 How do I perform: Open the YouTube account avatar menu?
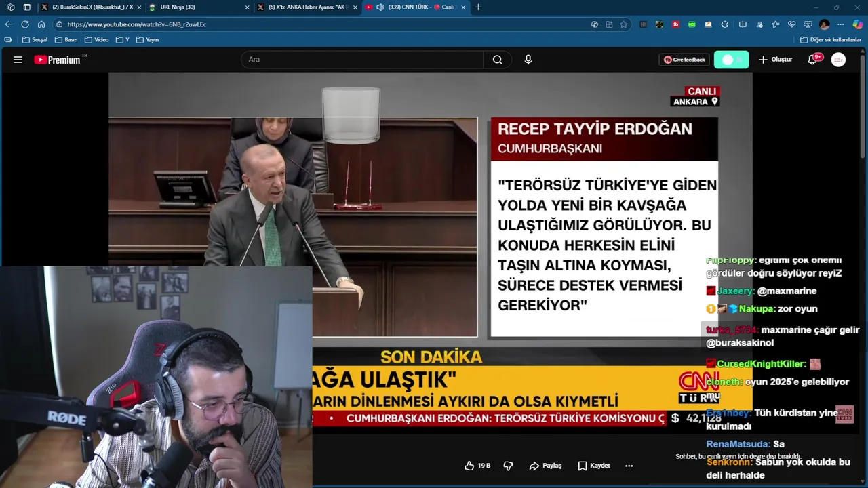839,60
